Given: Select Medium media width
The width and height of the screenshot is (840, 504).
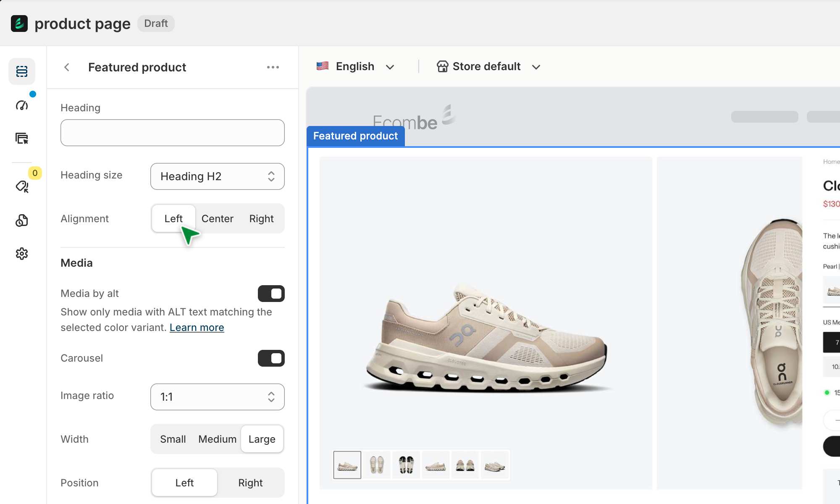Looking at the screenshot, I should coord(217,439).
